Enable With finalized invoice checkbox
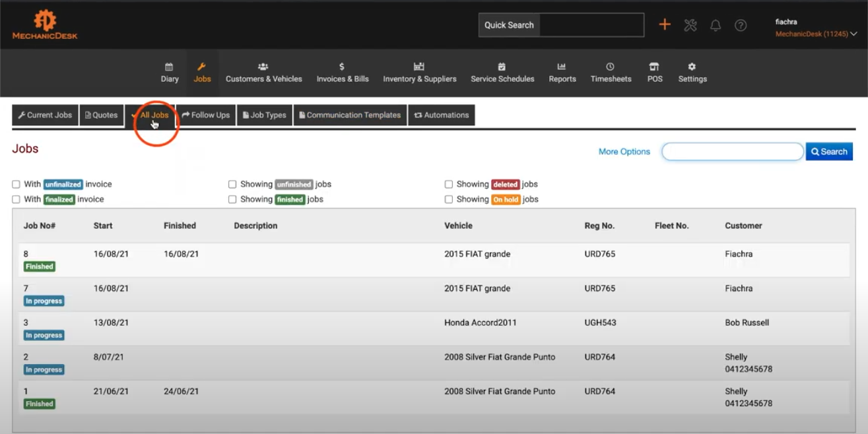 pyautogui.click(x=16, y=199)
